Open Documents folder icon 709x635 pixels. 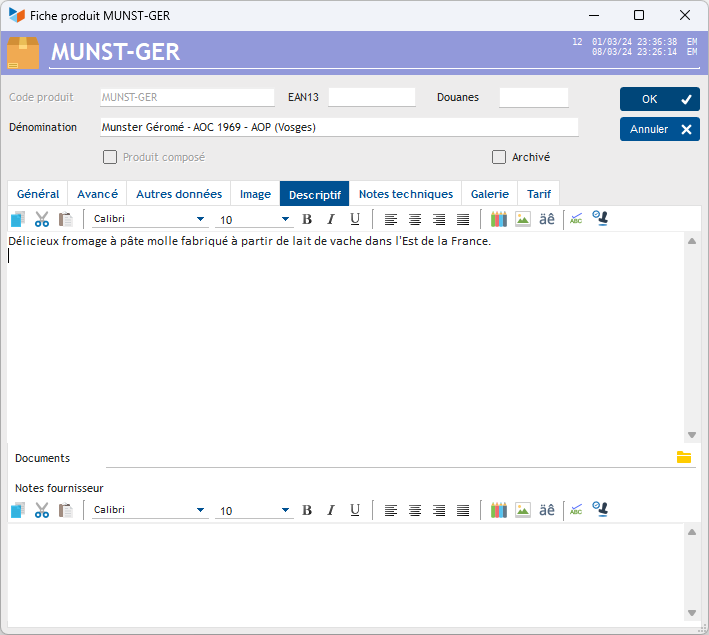684,457
